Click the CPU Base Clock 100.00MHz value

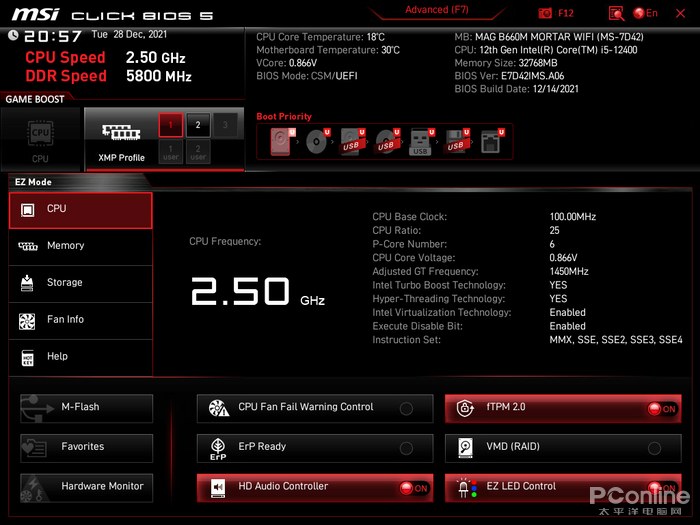(x=573, y=217)
